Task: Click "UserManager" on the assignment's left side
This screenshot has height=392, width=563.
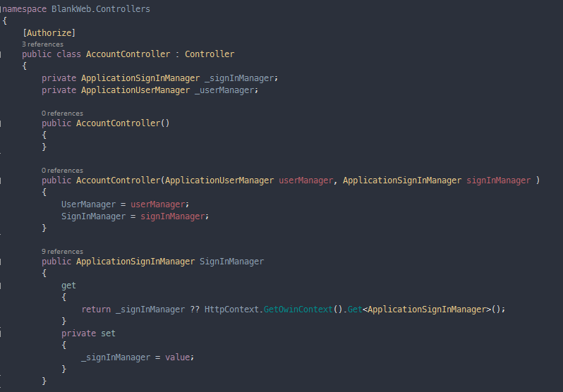Action: click(x=88, y=204)
